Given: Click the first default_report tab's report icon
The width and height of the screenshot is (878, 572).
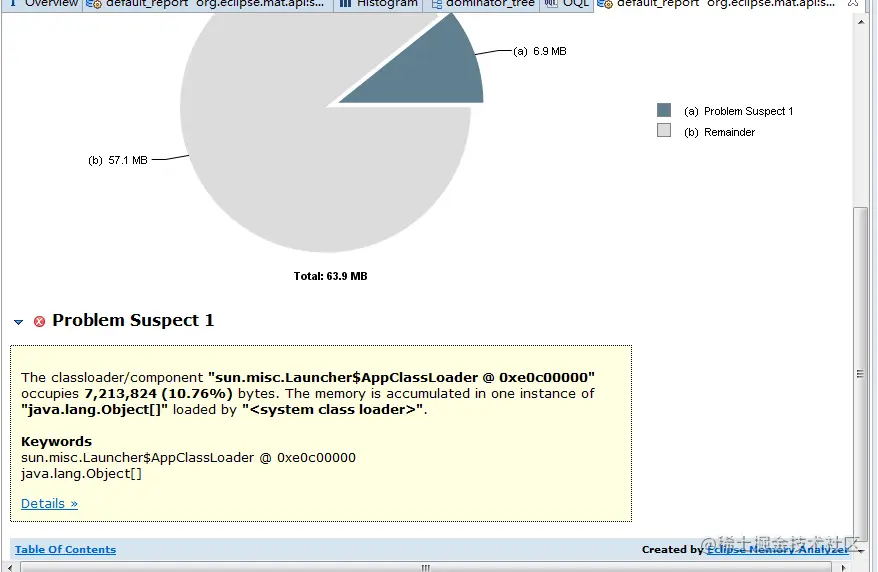Looking at the screenshot, I should pos(94,4).
